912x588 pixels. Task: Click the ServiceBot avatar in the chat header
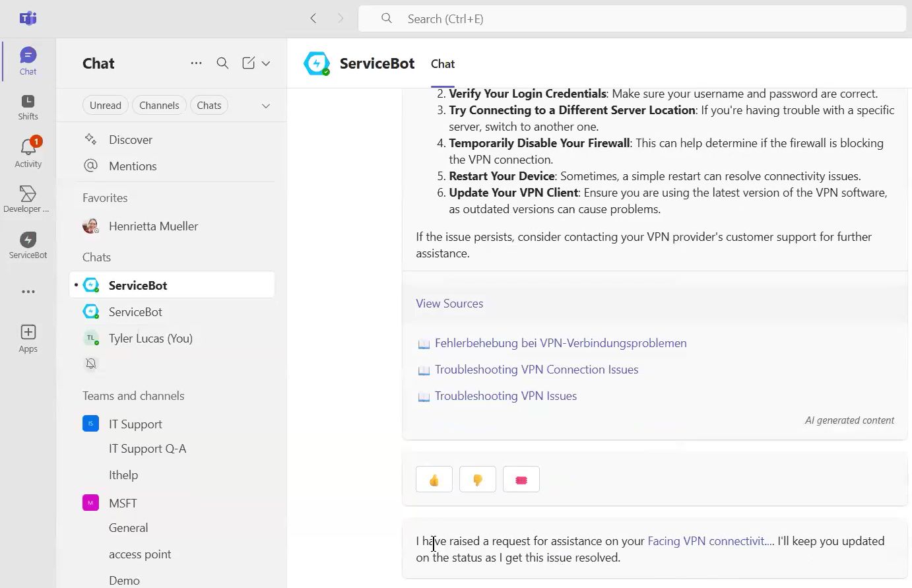point(317,63)
